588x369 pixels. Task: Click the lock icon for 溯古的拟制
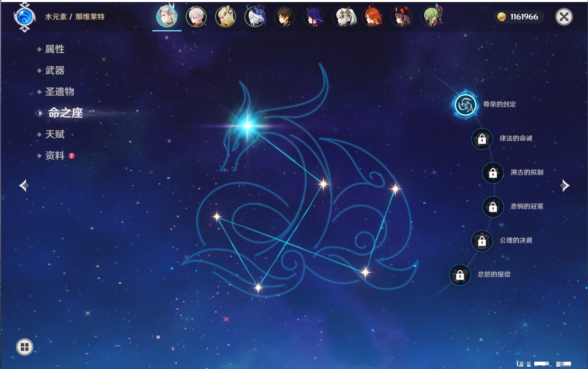pos(493,172)
